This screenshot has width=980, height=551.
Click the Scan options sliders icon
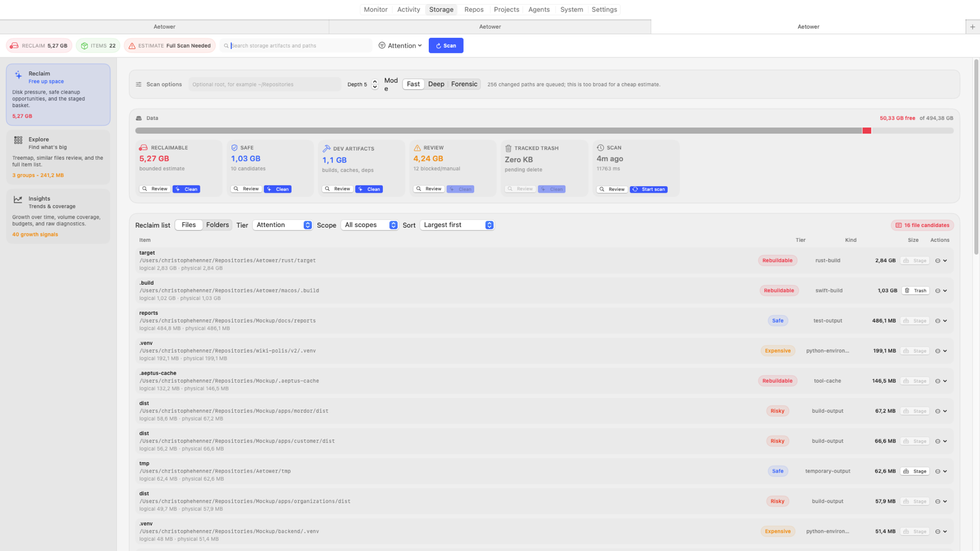(x=138, y=84)
